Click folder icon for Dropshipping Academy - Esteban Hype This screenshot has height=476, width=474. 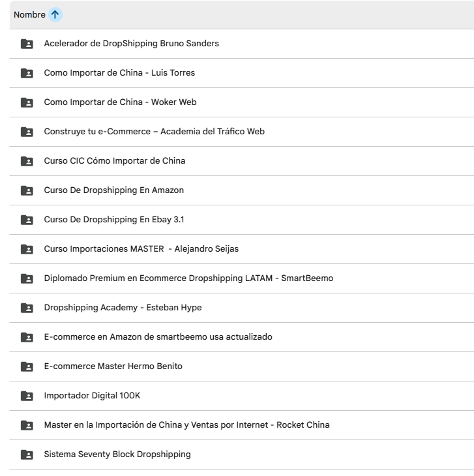(27, 308)
